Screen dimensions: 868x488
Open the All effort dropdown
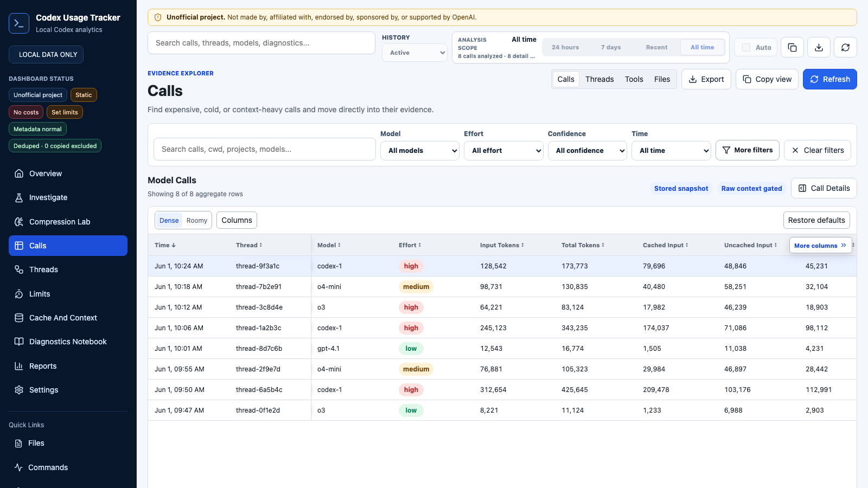[x=503, y=151]
